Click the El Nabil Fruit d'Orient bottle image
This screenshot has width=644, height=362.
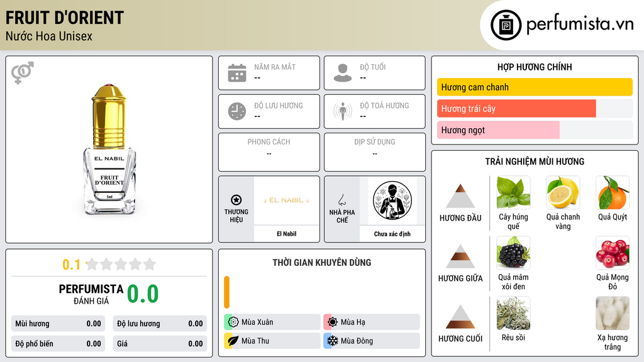tap(109, 150)
